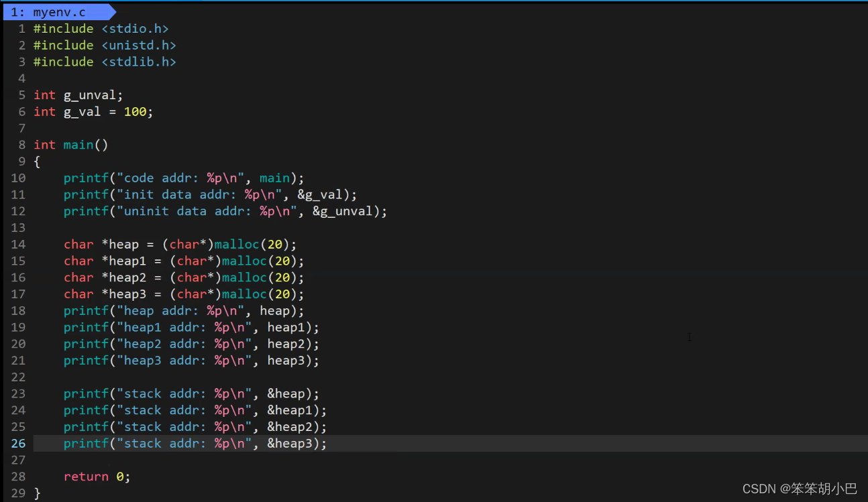
Task: Click '<stdio.h>' include on line 1
Action: coord(135,29)
